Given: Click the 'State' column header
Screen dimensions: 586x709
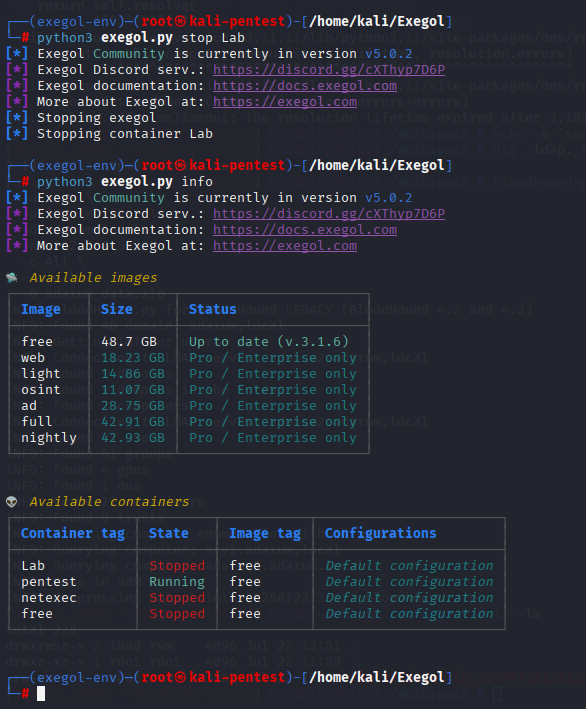Looking at the screenshot, I should (x=169, y=534).
